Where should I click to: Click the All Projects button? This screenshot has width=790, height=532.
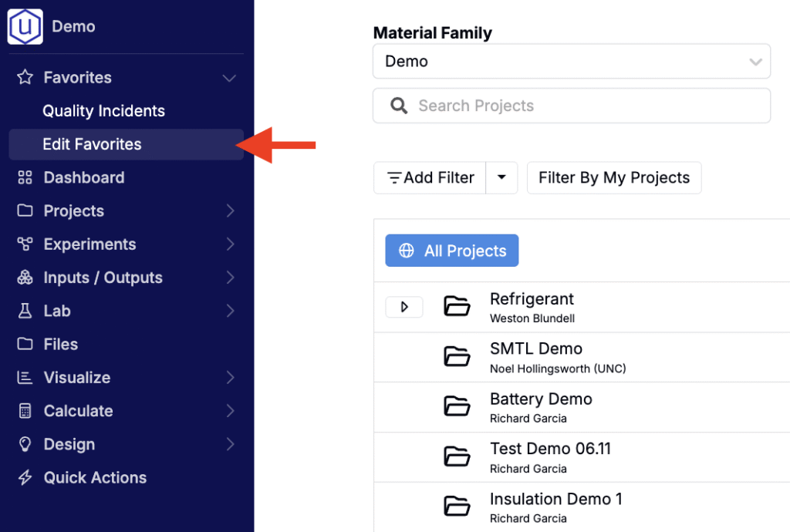coord(452,251)
